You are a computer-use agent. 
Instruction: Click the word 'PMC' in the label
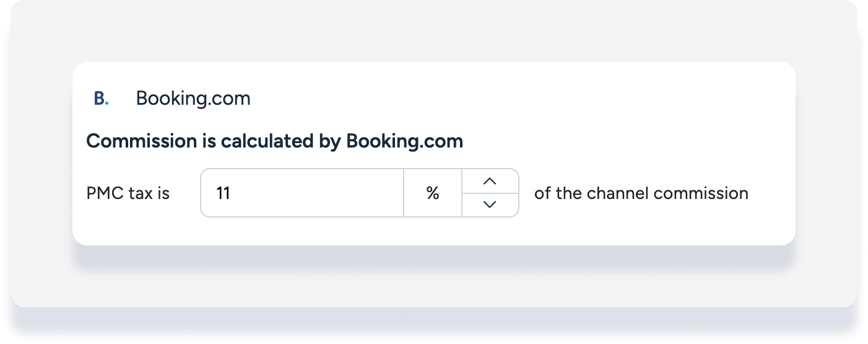[105, 193]
